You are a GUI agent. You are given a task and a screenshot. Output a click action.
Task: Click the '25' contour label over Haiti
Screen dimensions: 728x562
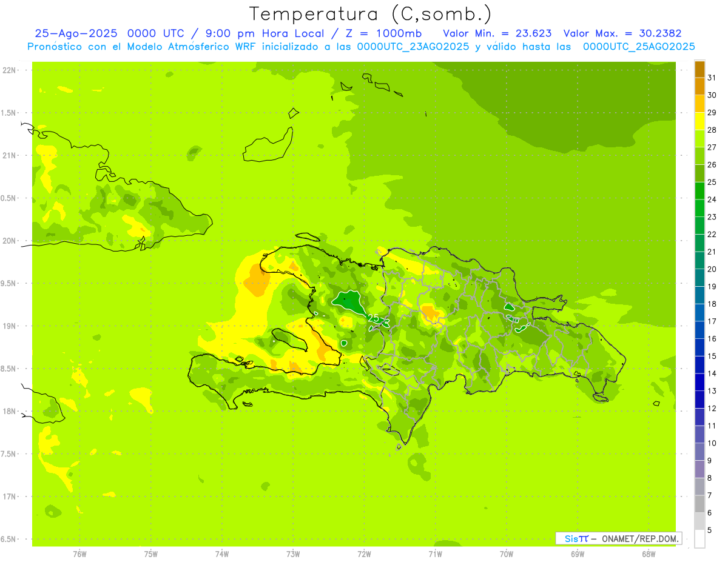pyautogui.click(x=373, y=318)
